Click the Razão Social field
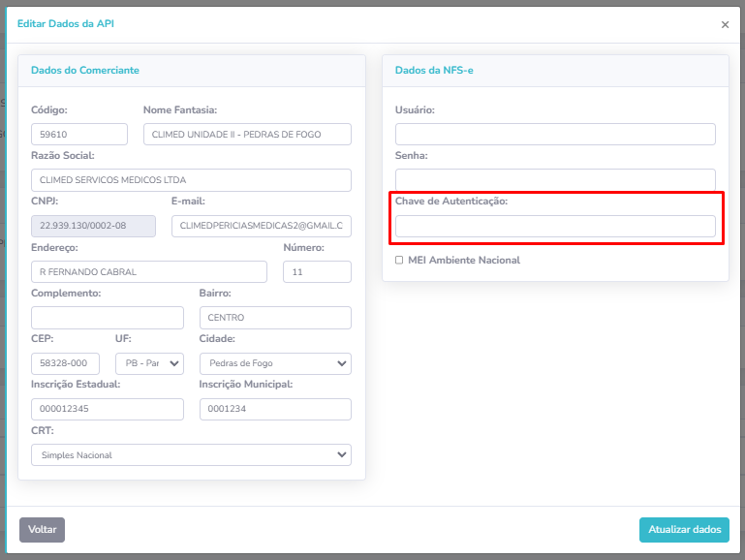745x560 pixels. (191, 180)
